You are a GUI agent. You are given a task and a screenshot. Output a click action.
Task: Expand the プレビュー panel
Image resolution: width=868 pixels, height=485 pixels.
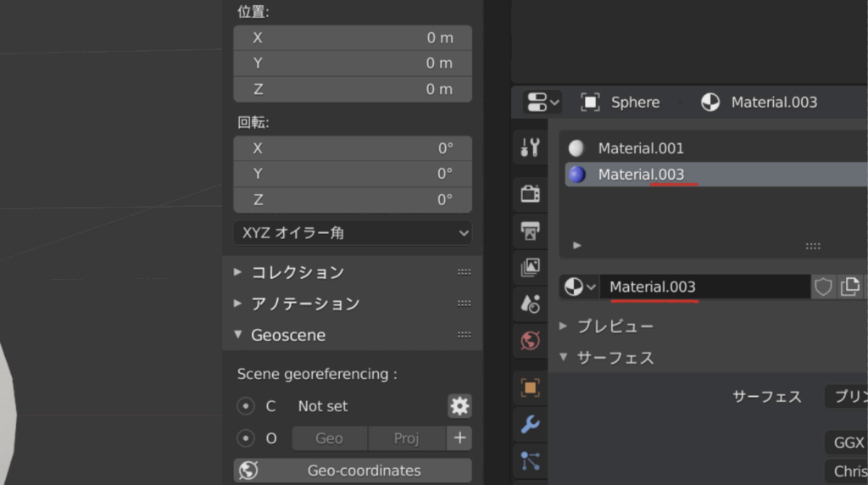[615, 326]
